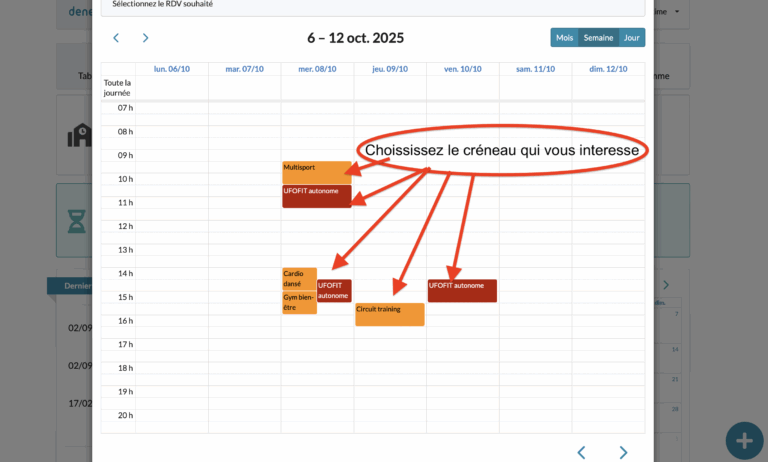Go to next week using header arrow

pos(145,38)
